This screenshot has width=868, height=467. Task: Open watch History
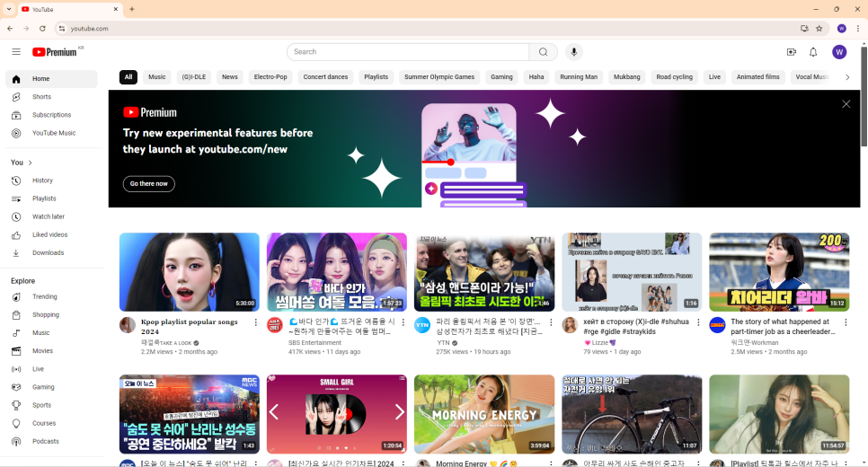(51, 181)
